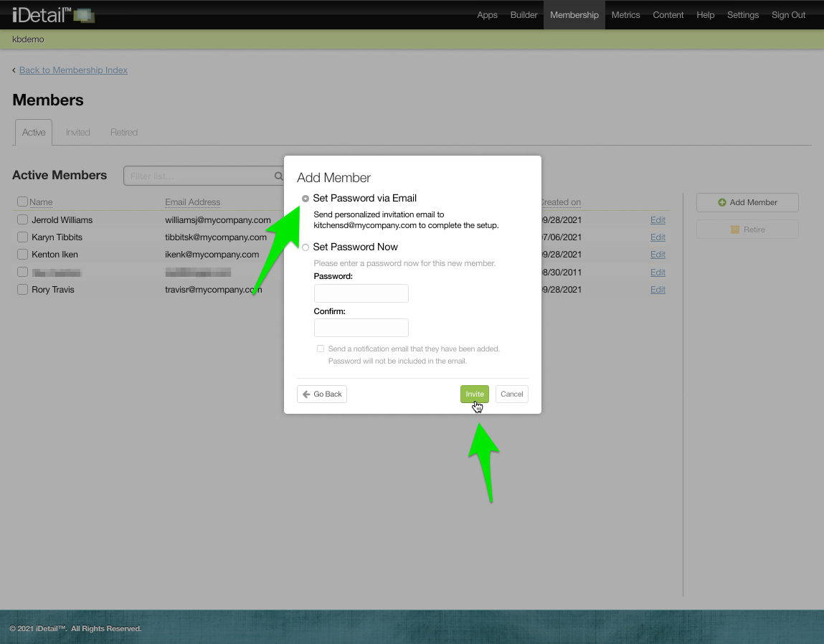Open the Help menu
Viewport: 824px width, 644px height.
click(705, 15)
